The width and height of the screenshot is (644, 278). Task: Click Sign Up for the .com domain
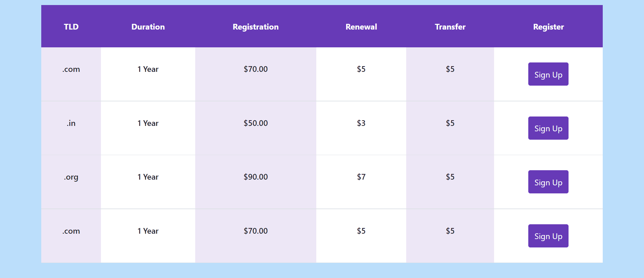pyautogui.click(x=548, y=74)
